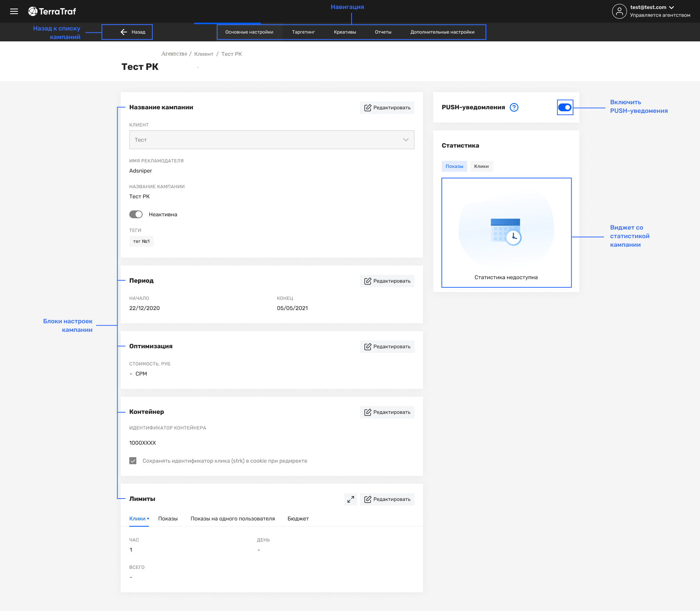Switch to the Таргетинг tab

pyautogui.click(x=304, y=32)
